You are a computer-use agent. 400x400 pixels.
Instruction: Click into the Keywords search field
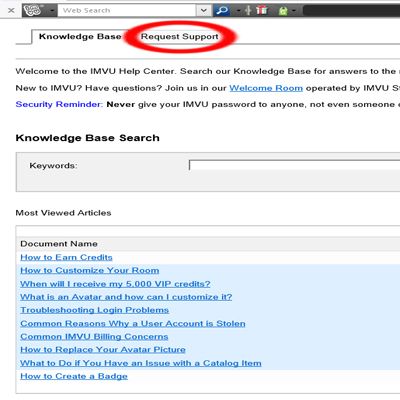click(x=295, y=165)
